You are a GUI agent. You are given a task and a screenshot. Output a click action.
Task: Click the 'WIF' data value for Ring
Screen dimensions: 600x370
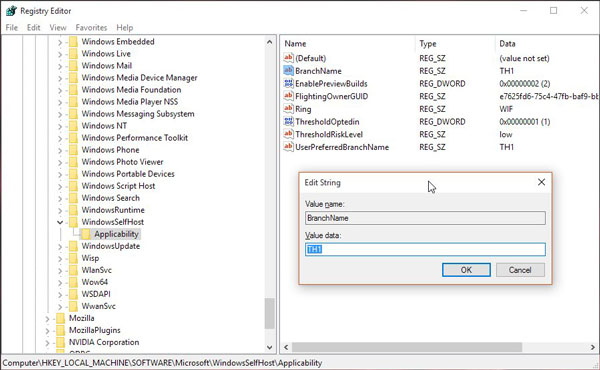coord(506,109)
